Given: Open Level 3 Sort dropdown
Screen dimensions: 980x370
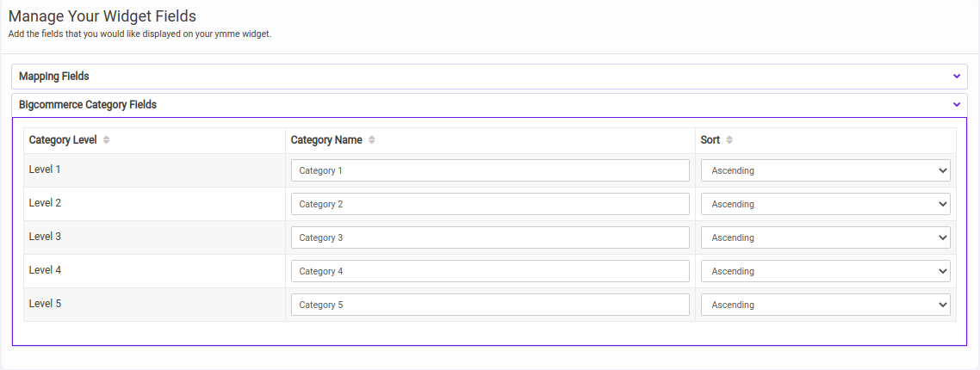Looking at the screenshot, I should pos(825,237).
